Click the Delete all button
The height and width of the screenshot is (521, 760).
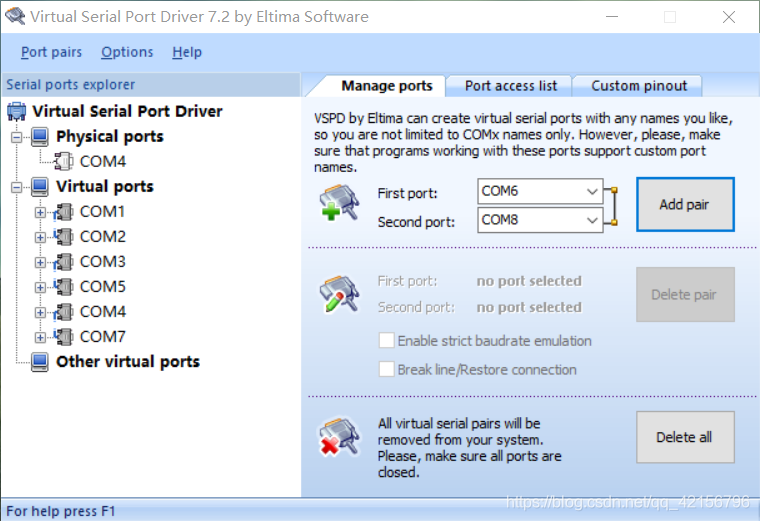[685, 437]
